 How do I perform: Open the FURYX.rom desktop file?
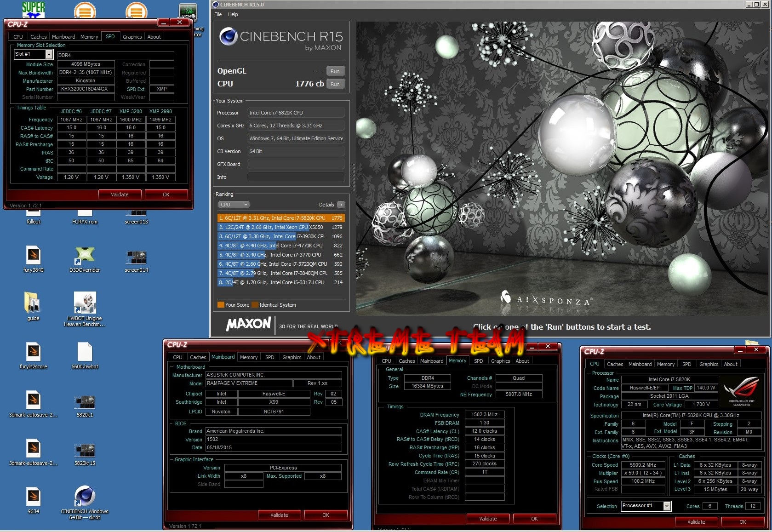tap(85, 217)
